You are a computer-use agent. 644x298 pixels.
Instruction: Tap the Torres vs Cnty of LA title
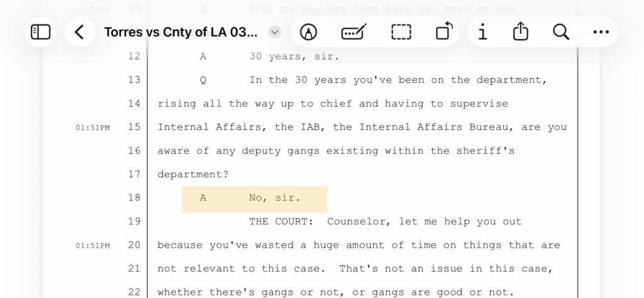coord(181,32)
